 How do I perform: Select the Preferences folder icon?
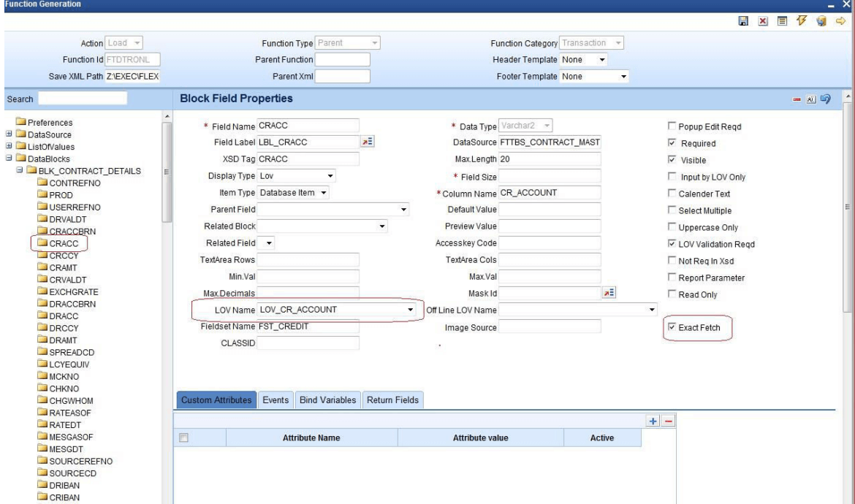[x=21, y=121]
